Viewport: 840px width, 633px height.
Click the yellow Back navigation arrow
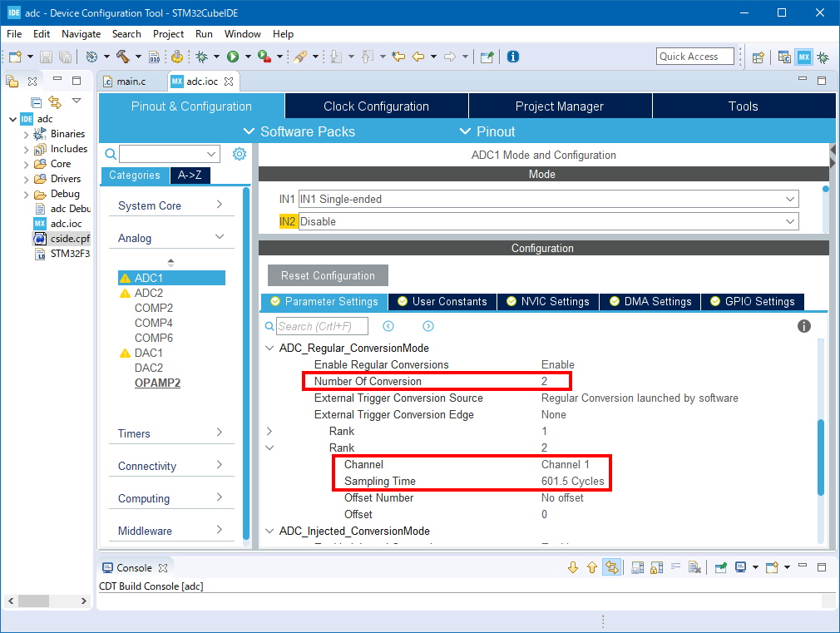(x=418, y=57)
